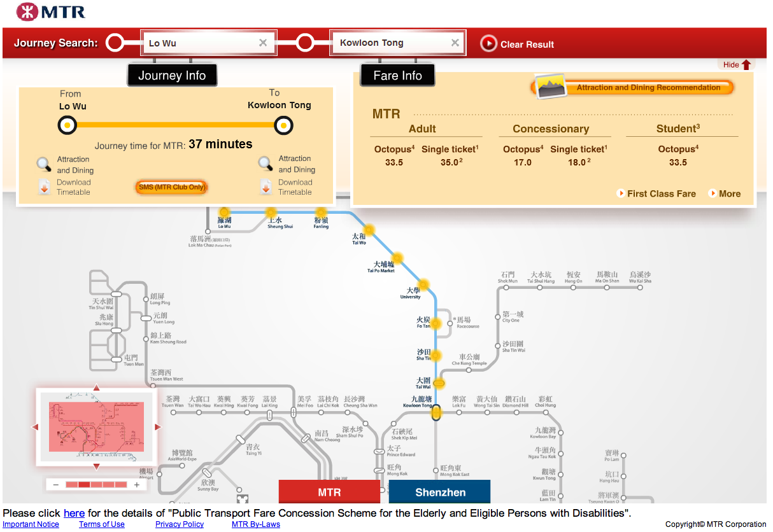
Task: Click 'Attraction and Dining' text under Kowloon Tong
Action: click(x=297, y=164)
